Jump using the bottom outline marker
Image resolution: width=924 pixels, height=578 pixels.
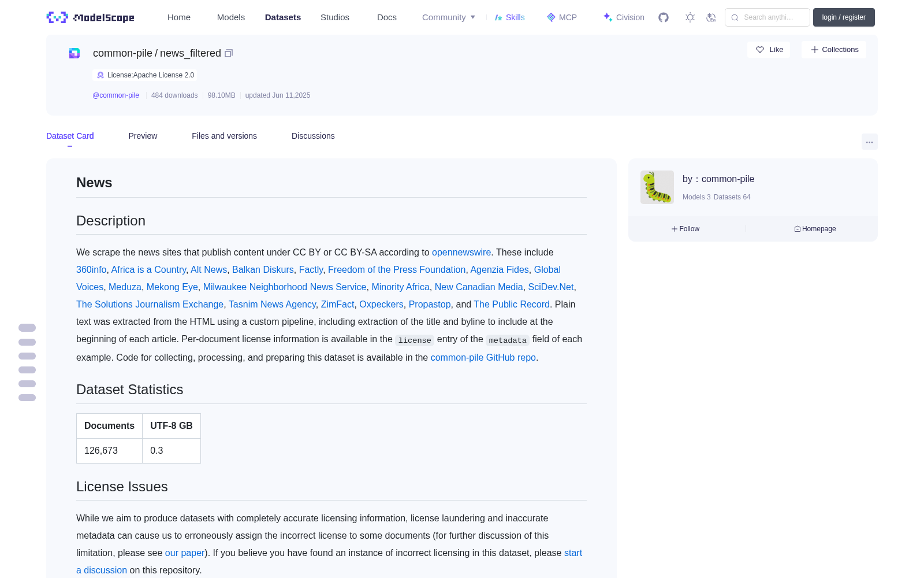pos(27,398)
